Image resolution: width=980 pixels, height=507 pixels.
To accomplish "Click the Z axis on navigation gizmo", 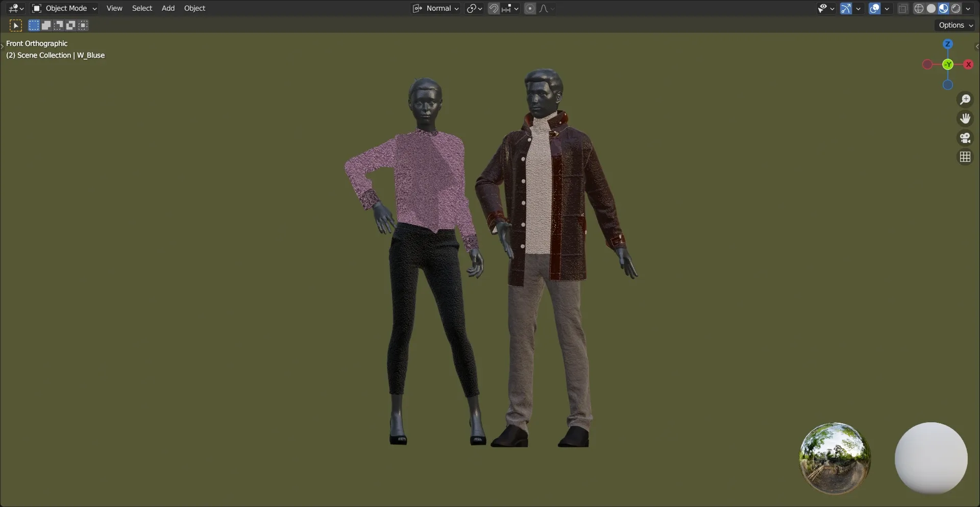I will pos(947,44).
